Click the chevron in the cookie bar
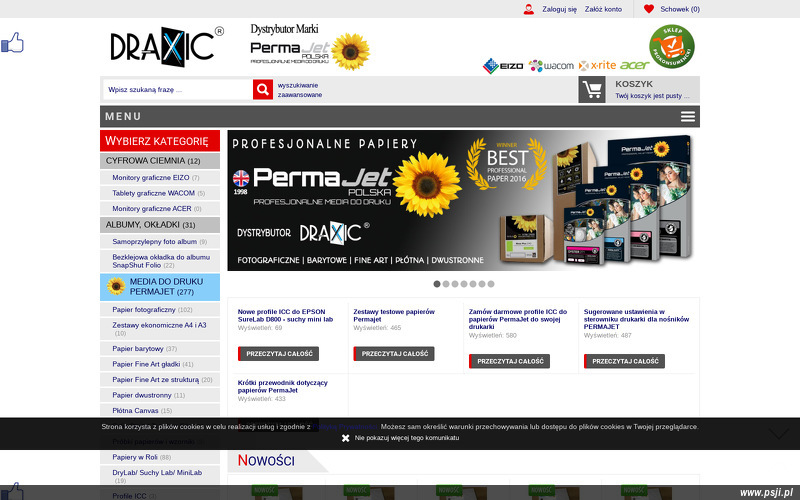Viewport: 800px width, 500px height. coord(779,434)
